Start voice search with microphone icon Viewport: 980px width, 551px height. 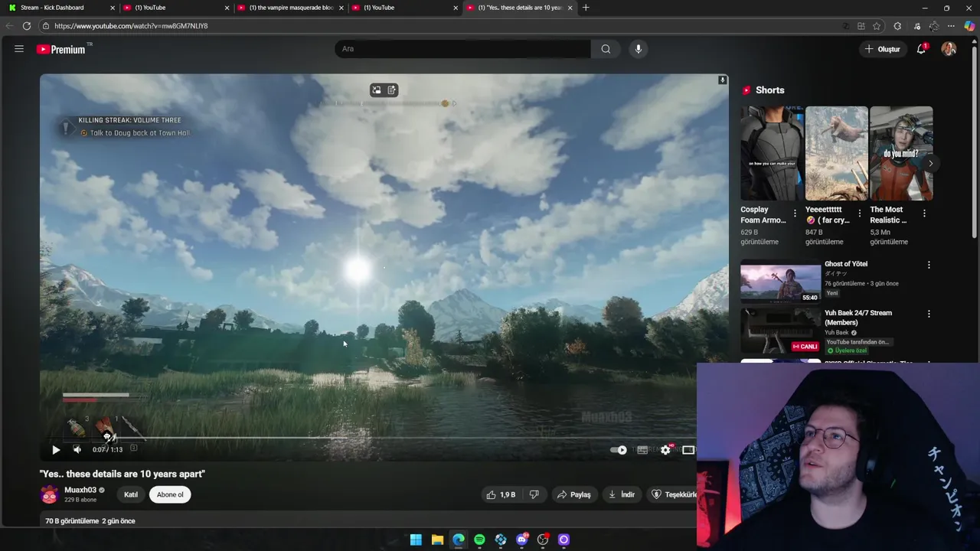639,49
